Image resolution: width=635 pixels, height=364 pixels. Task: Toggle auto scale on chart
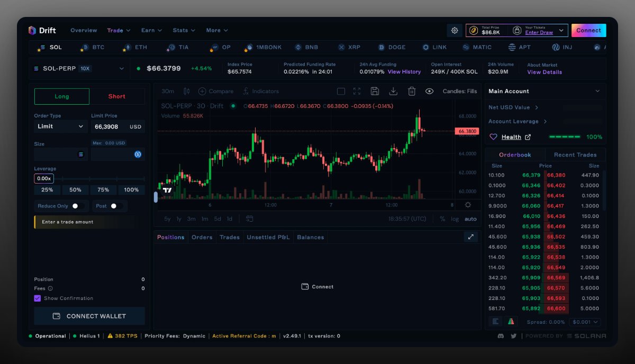[470, 219]
